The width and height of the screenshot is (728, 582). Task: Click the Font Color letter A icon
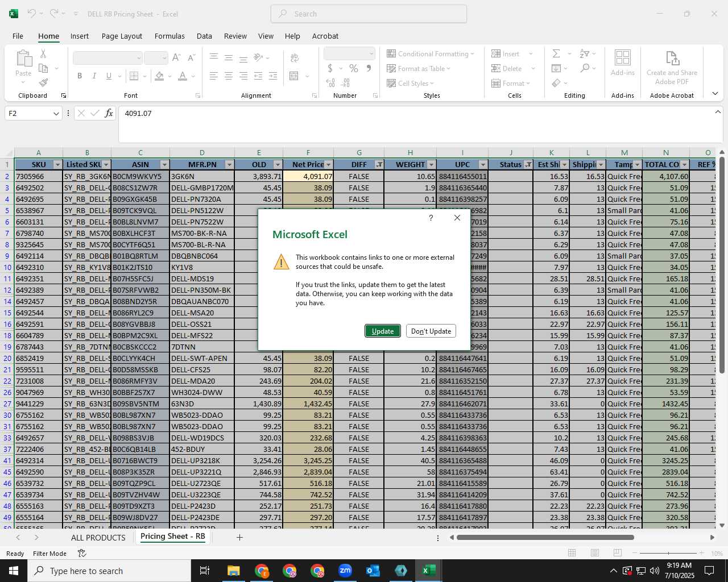point(183,76)
